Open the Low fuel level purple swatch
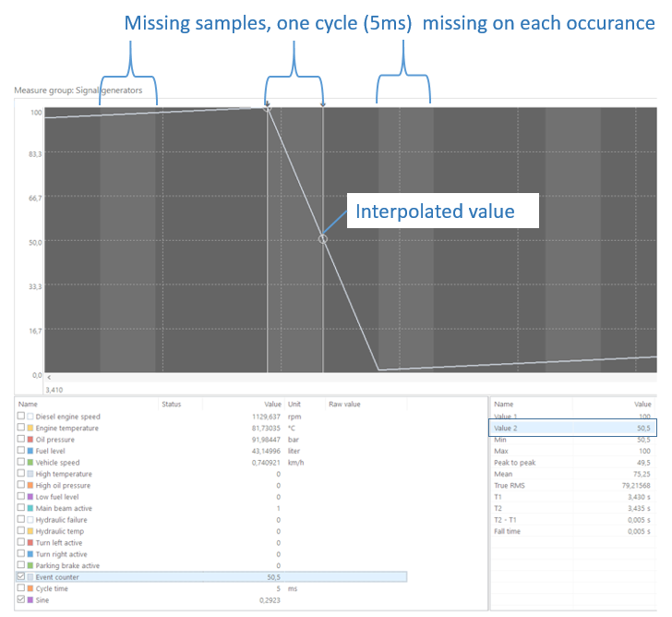This screenshot has width=672, height=617. 30,497
